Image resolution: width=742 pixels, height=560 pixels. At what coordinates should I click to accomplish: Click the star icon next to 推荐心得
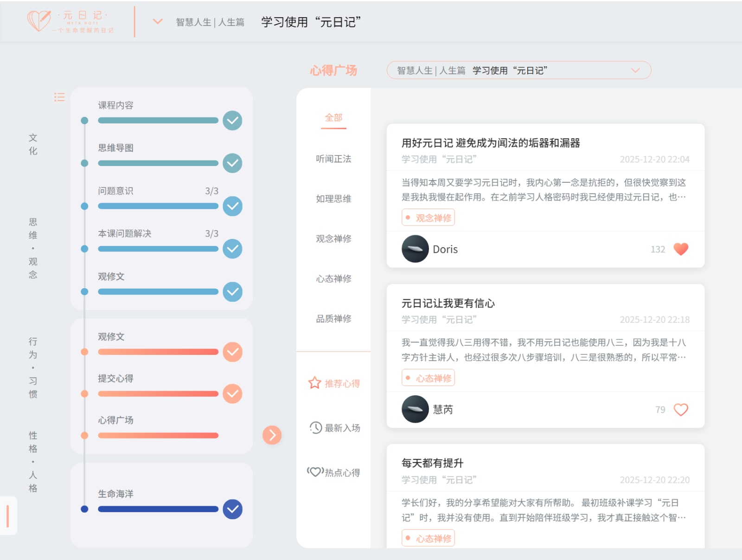315,383
